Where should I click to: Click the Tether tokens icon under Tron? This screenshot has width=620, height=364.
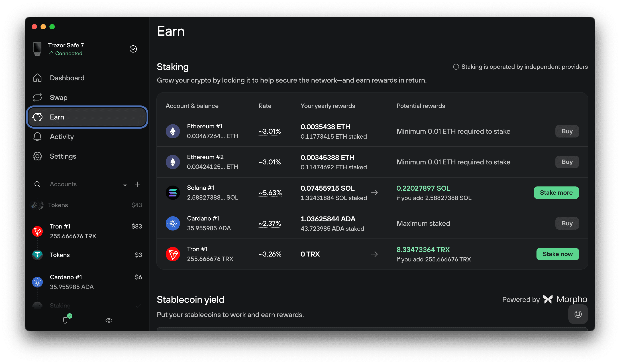[x=37, y=255]
